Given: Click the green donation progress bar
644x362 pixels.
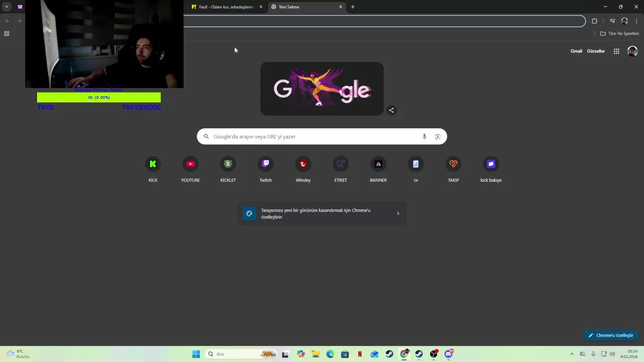Looking at the screenshot, I should click(99, 98).
